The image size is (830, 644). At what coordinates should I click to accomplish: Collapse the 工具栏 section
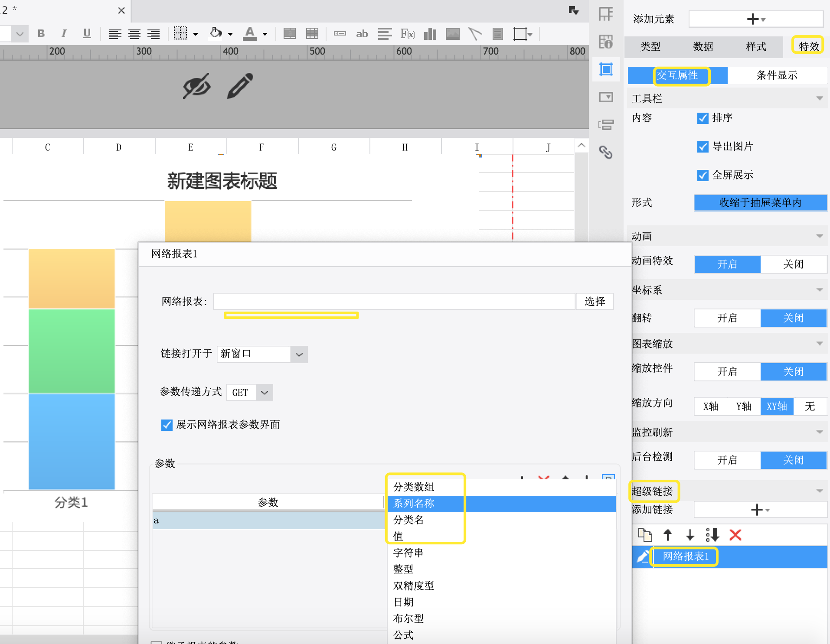[819, 98]
